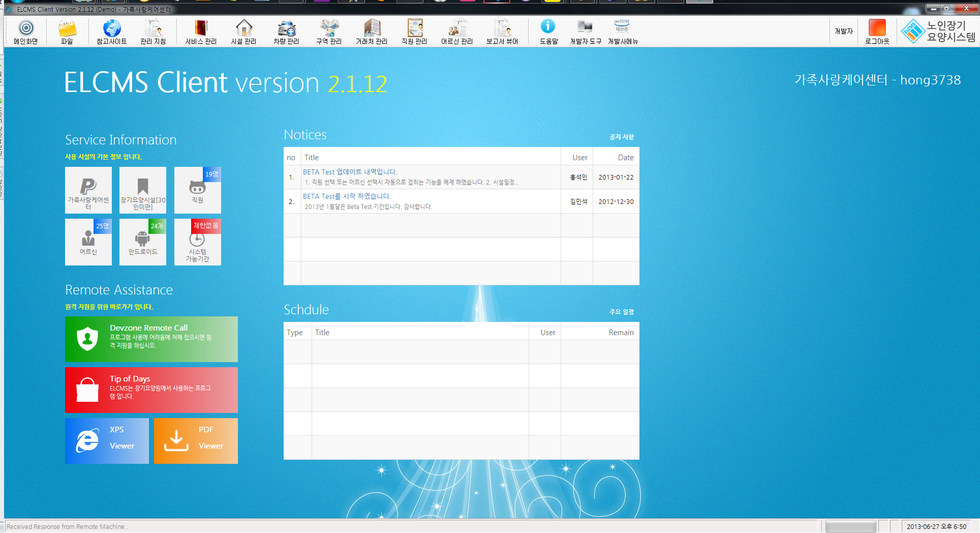Open 어르신 관리 toolbar icon

pos(457,32)
